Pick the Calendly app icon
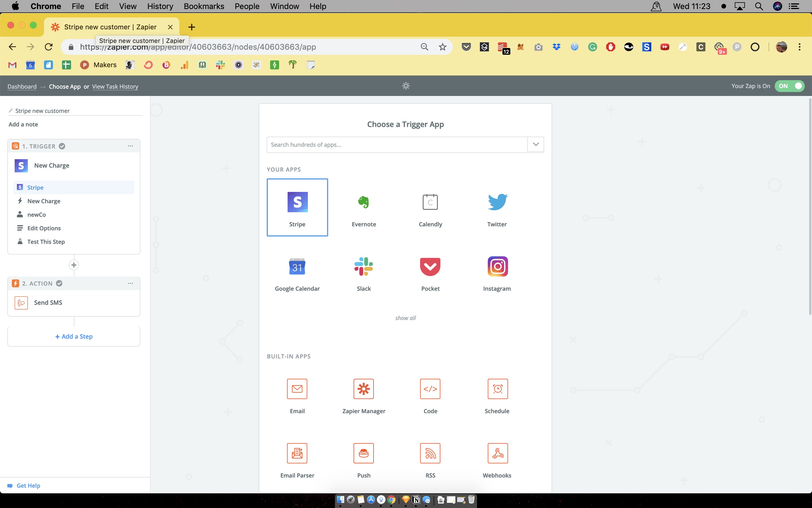The image size is (812, 508). 430,202
